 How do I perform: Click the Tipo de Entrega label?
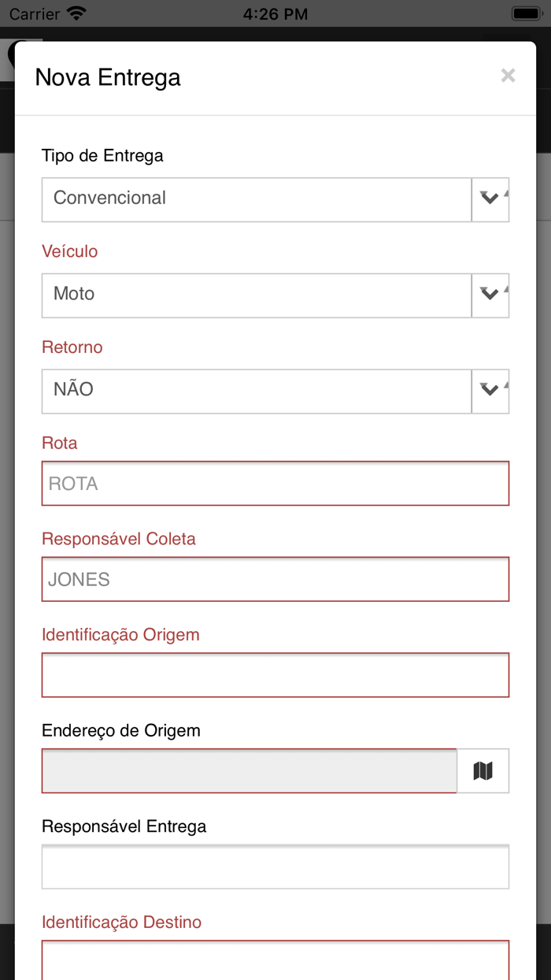[x=102, y=155]
